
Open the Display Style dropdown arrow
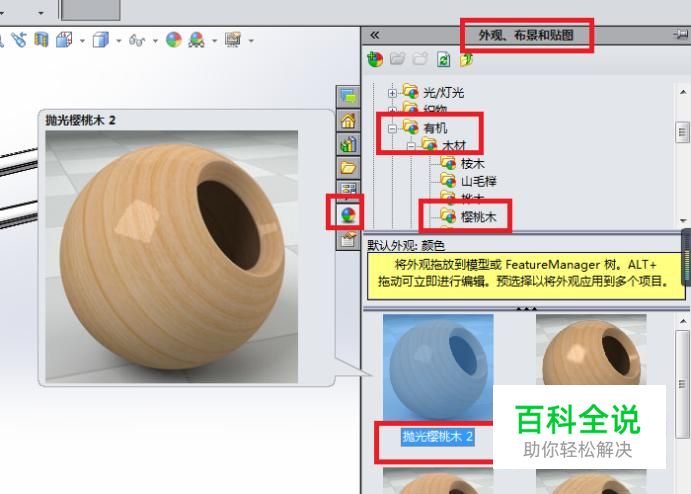coord(119,41)
